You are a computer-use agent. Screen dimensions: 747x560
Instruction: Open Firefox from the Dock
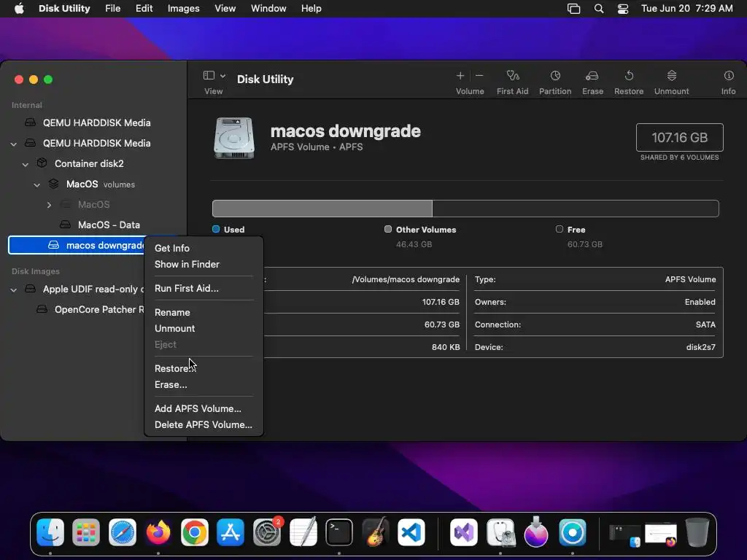pos(158,532)
